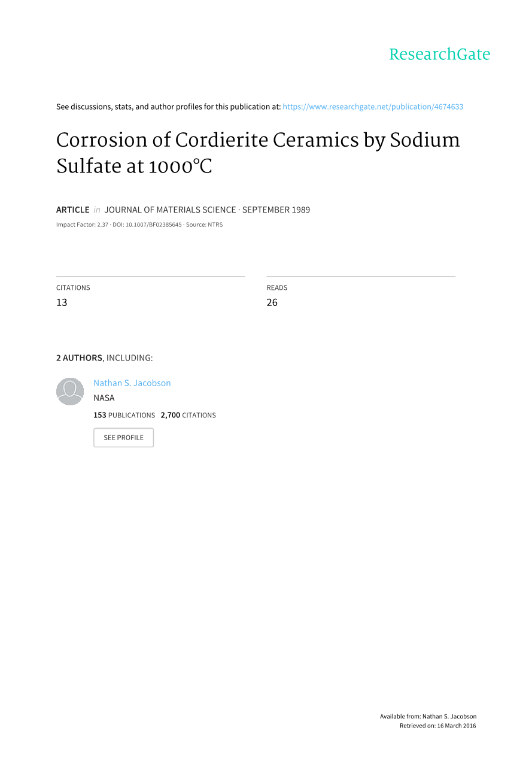Click the 2,700 Citations author stat
This screenshot has height=767, width=532.
pyautogui.click(x=189, y=415)
